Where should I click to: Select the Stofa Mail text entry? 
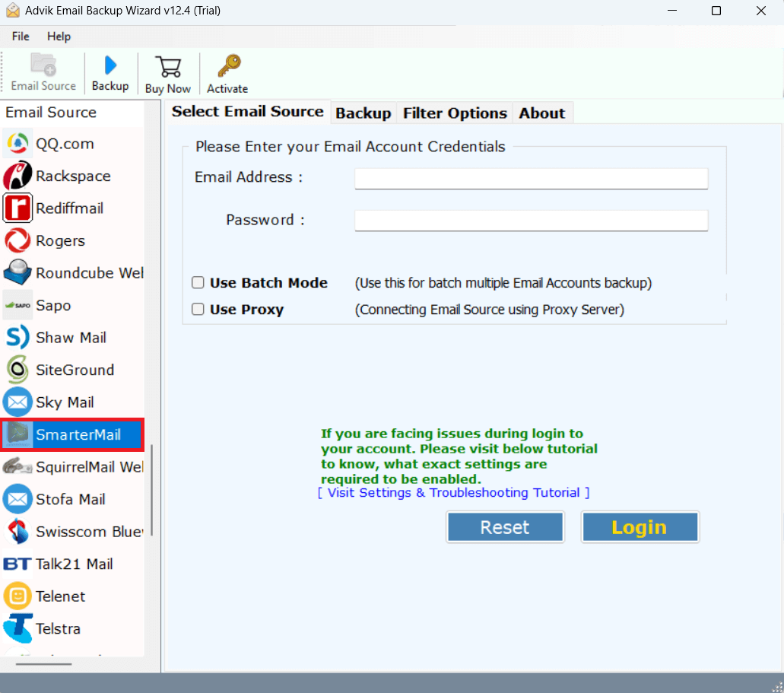(x=71, y=499)
